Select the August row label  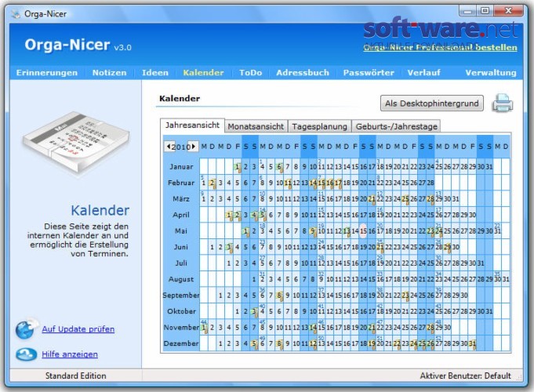click(x=181, y=279)
